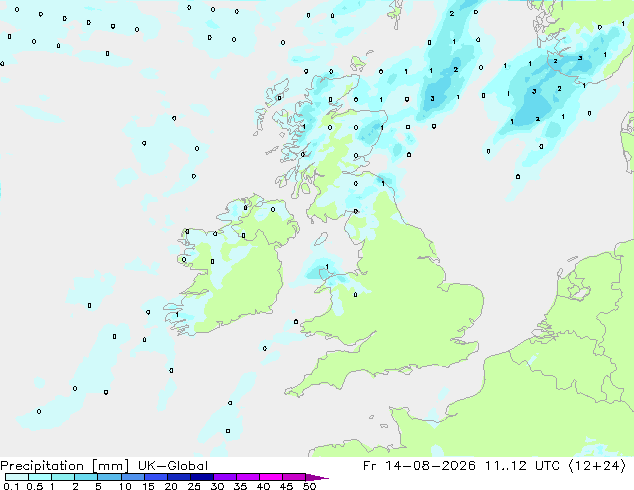634x490 pixels.
Task: Click the '1' value over the Isle of Man
Action: coord(327,266)
